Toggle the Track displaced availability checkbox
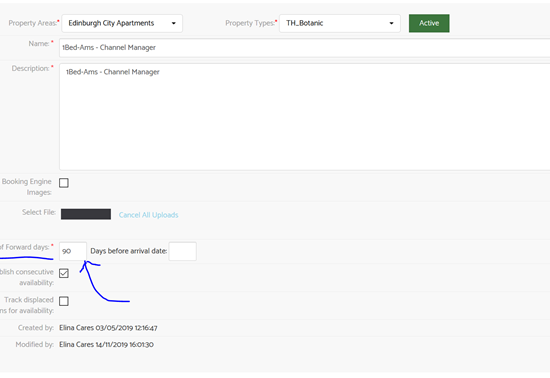 coord(64,301)
